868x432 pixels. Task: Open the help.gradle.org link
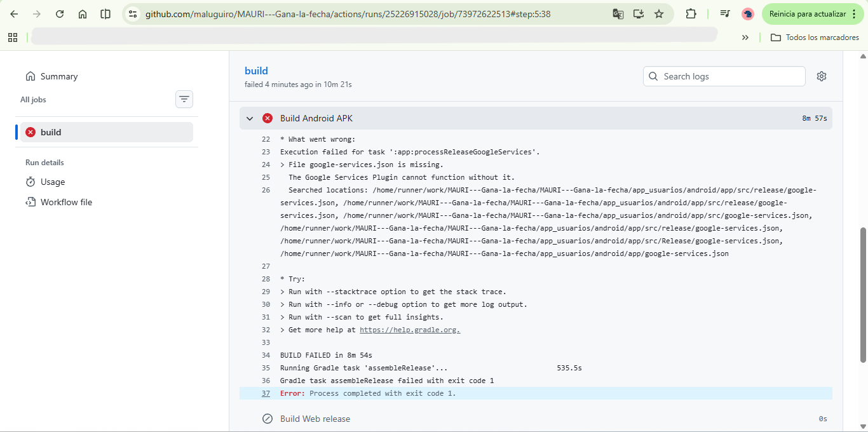point(410,330)
